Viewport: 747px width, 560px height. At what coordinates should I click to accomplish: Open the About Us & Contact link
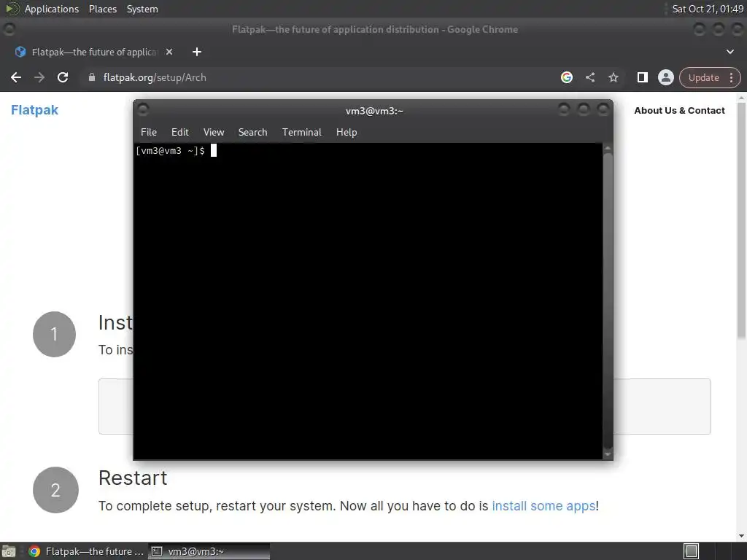click(x=679, y=111)
